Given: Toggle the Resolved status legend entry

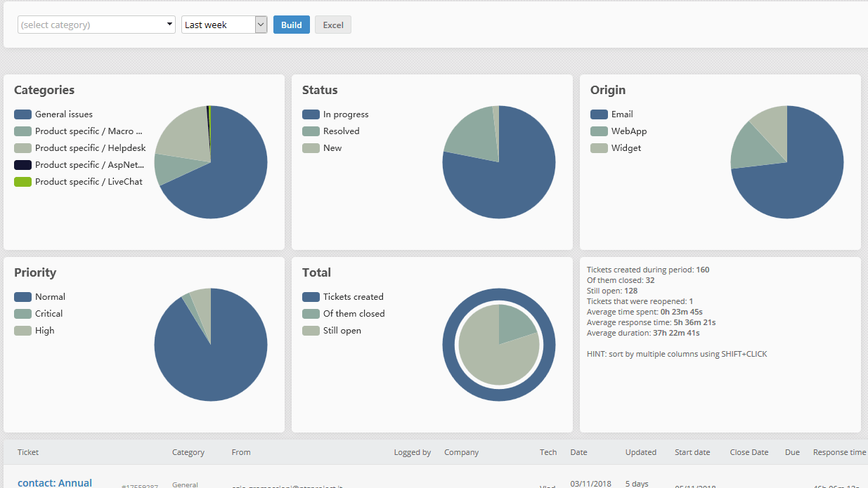Looking at the screenshot, I should click(x=341, y=131).
